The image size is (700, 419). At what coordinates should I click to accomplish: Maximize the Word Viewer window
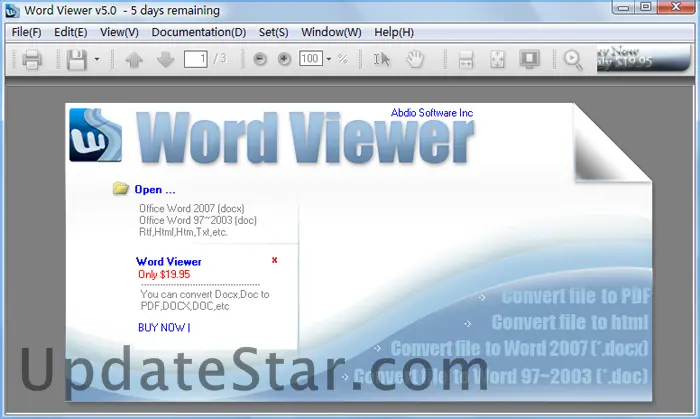(x=646, y=7)
